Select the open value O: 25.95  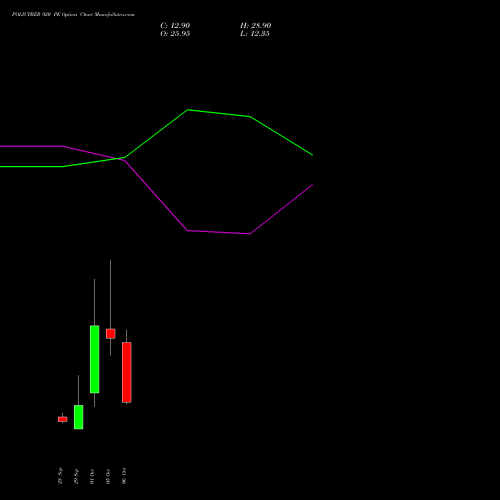click(x=175, y=34)
